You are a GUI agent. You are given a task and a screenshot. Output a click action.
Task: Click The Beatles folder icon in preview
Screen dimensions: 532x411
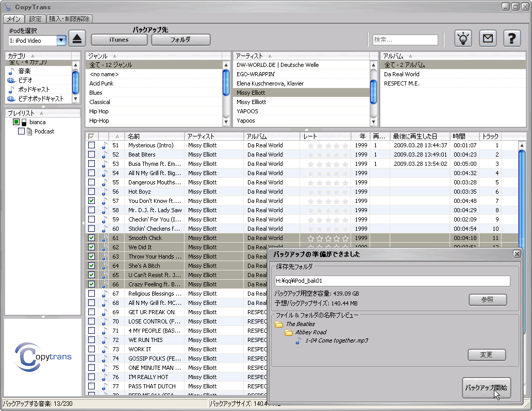tap(279, 324)
